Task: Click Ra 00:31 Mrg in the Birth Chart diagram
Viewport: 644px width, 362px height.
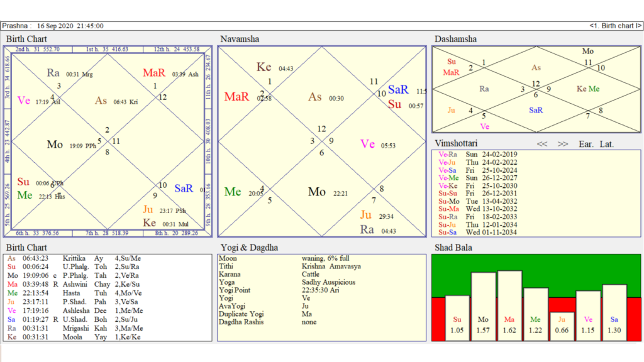Action: coord(69,74)
